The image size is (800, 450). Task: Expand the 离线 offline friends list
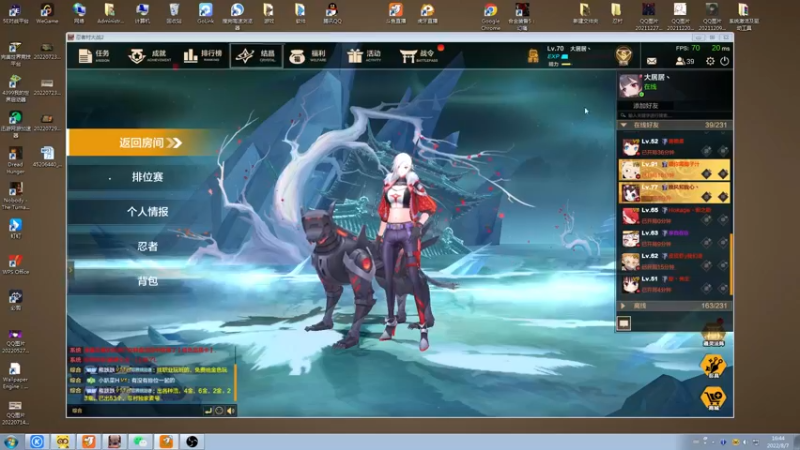tap(623, 306)
